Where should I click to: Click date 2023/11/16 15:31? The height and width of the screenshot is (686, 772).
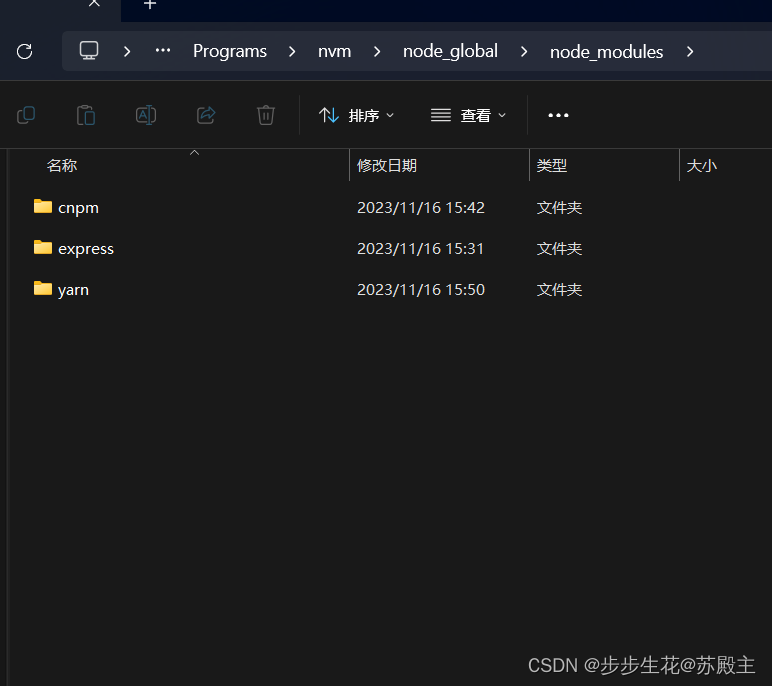point(420,248)
